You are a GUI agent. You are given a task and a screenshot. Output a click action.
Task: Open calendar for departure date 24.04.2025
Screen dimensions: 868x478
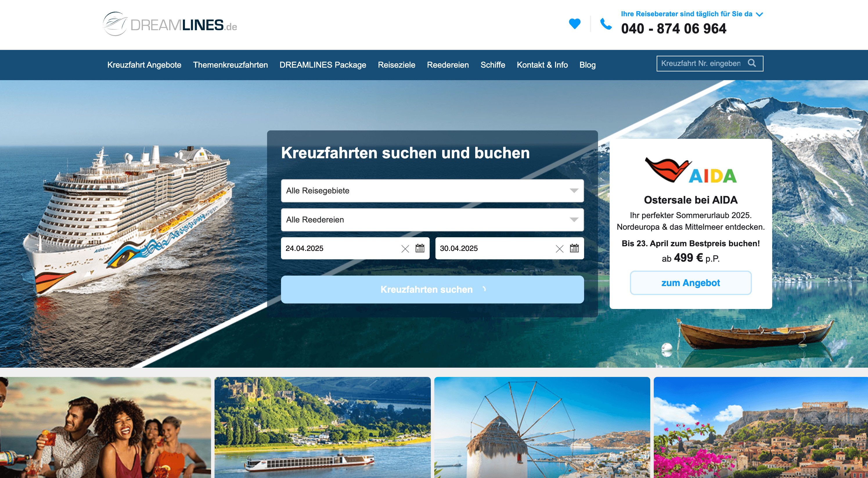tap(420, 248)
